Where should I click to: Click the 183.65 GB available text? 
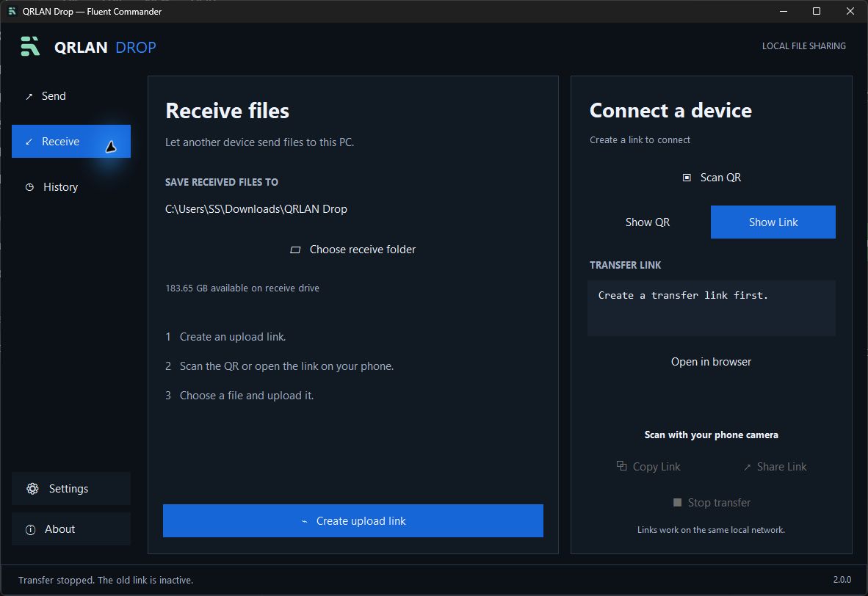(242, 288)
